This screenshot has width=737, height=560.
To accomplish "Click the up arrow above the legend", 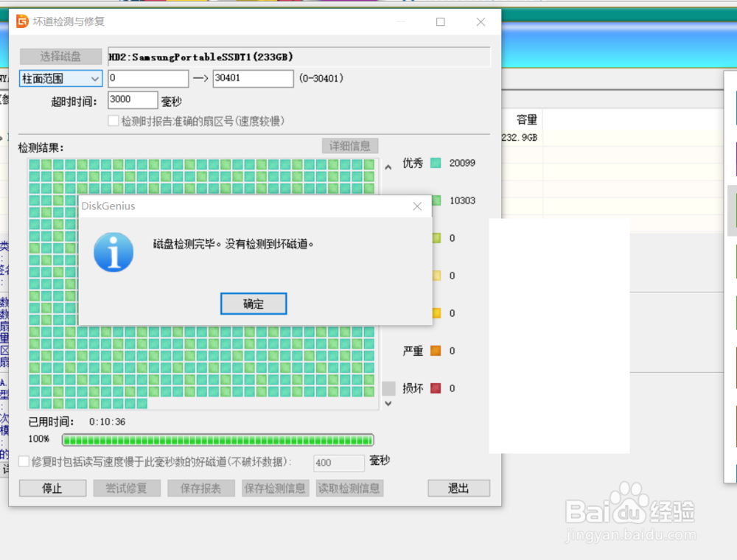I will tap(388, 167).
